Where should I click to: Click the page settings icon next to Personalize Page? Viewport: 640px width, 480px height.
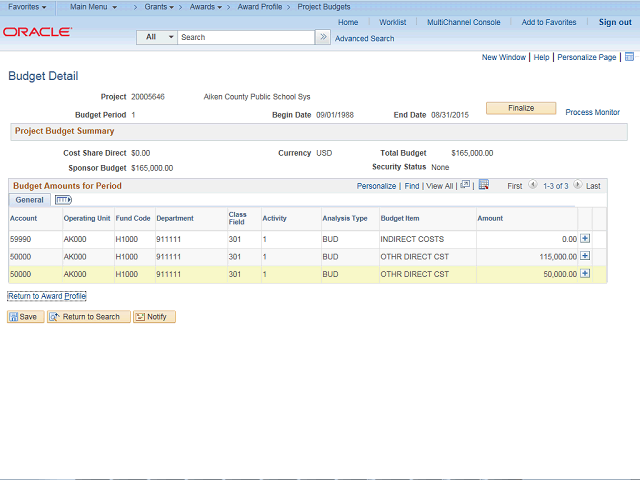629,58
